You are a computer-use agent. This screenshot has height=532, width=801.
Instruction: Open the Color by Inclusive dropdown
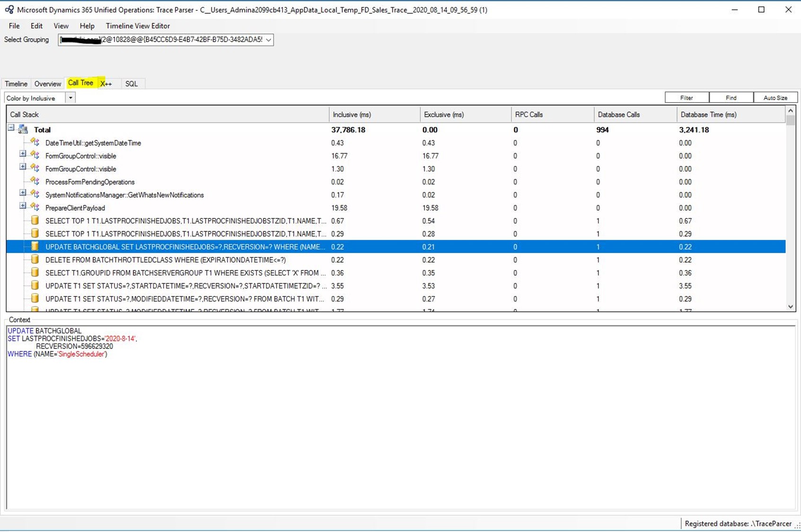(70, 98)
